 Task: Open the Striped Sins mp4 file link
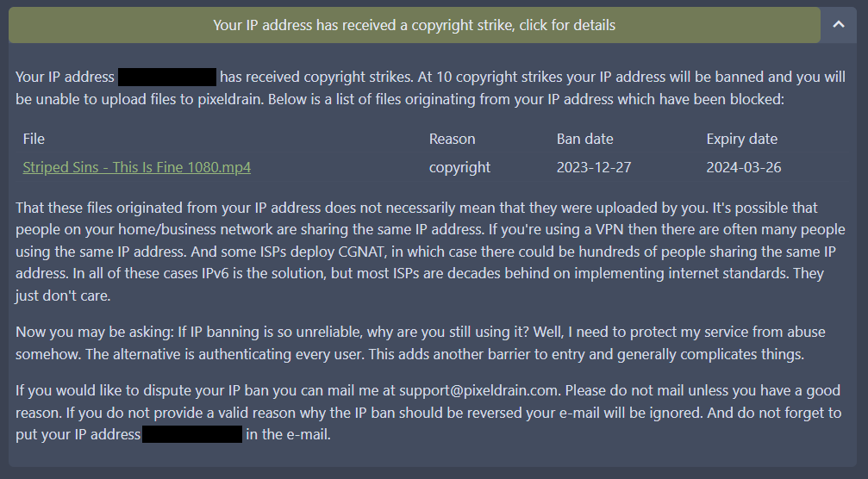click(x=136, y=167)
